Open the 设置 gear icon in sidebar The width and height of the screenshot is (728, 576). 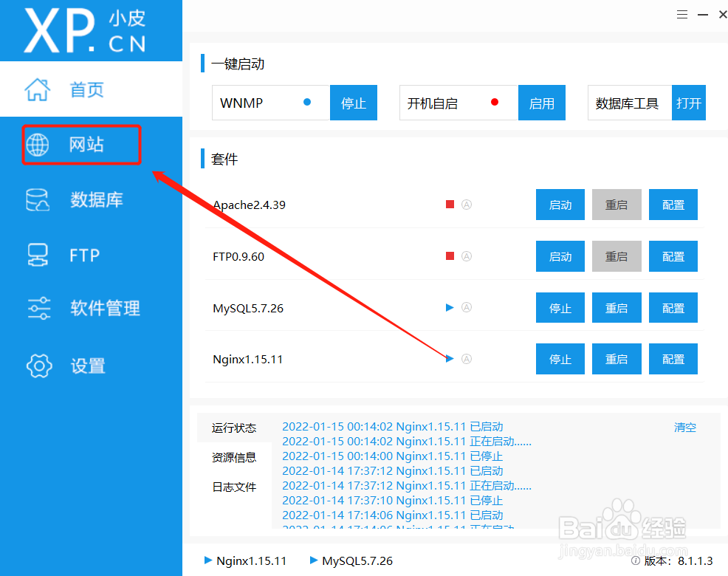pyautogui.click(x=39, y=366)
